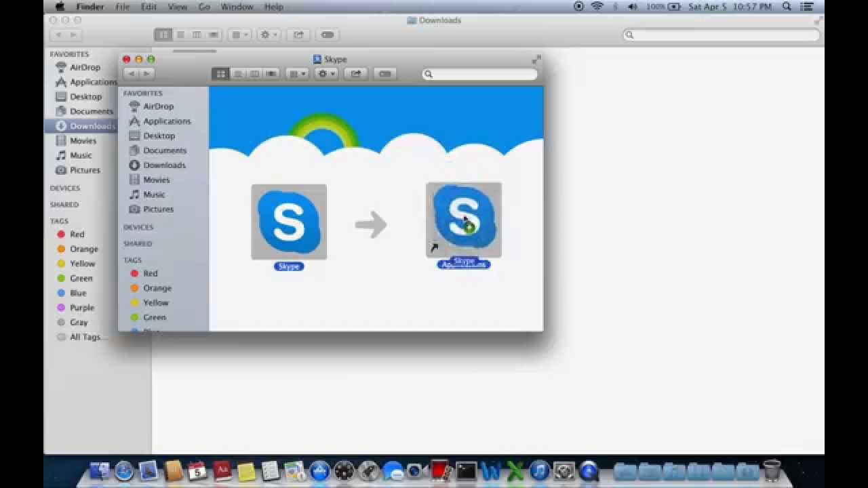868x488 pixels.
Task: Select Gray tag in Downloads window sidebar
Action: pos(72,323)
